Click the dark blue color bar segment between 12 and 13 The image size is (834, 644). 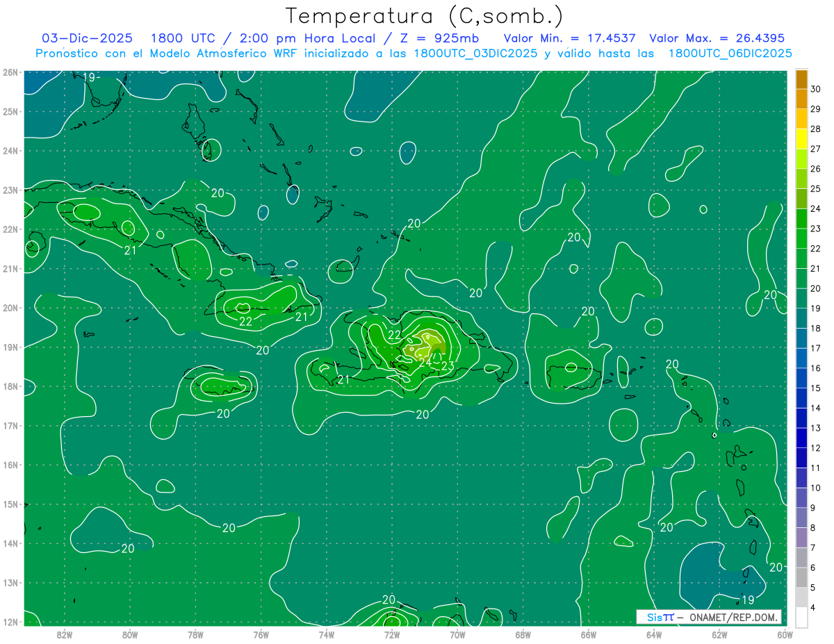coord(801,438)
